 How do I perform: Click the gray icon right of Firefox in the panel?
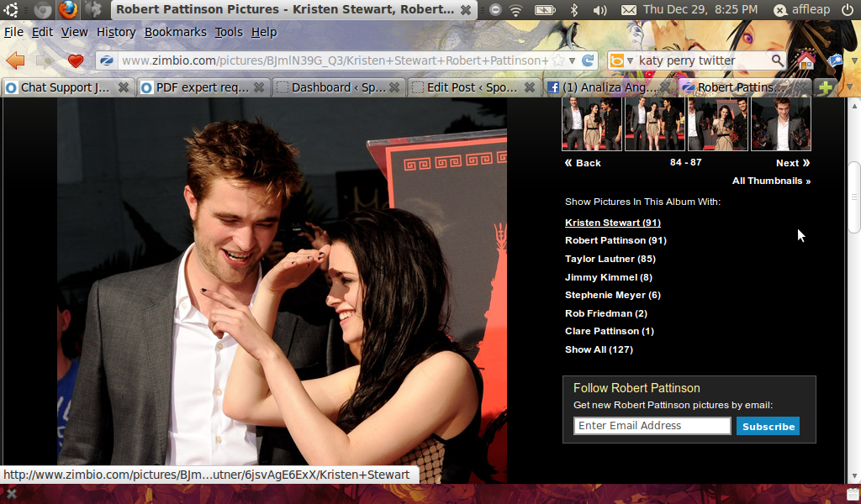94,9
